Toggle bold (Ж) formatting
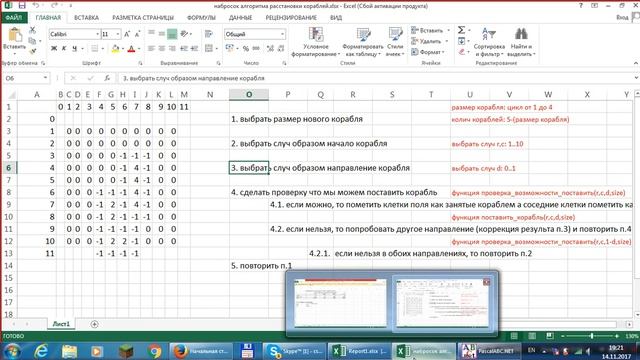 pos(53,49)
